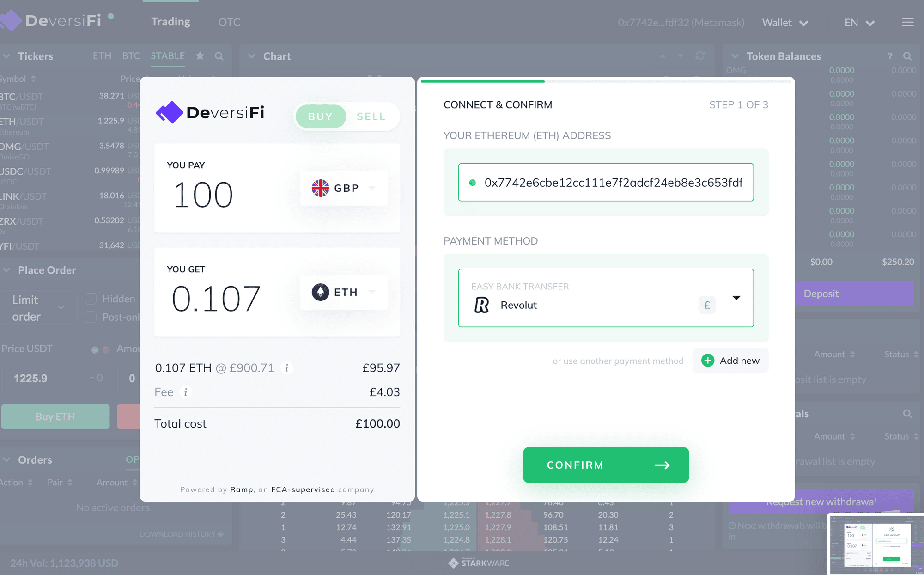The width and height of the screenshot is (924, 575).
Task: Switch to OTC tab
Action: pos(229,22)
